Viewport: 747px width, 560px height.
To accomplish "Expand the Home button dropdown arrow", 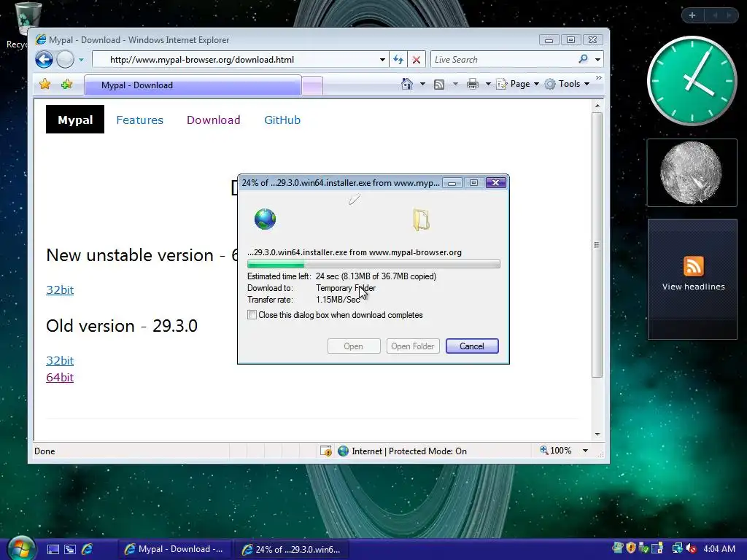I will click(x=422, y=84).
